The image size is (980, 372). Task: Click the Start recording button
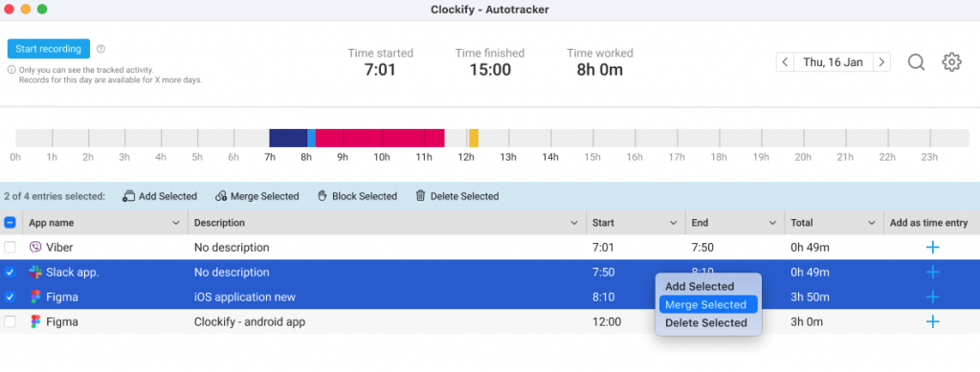(x=49, y=49)
